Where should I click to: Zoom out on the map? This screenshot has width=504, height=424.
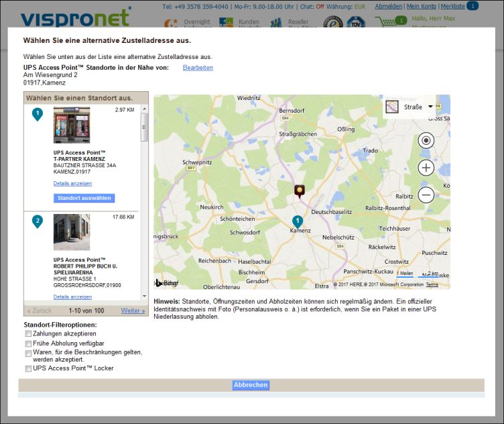tap(426, 195)
